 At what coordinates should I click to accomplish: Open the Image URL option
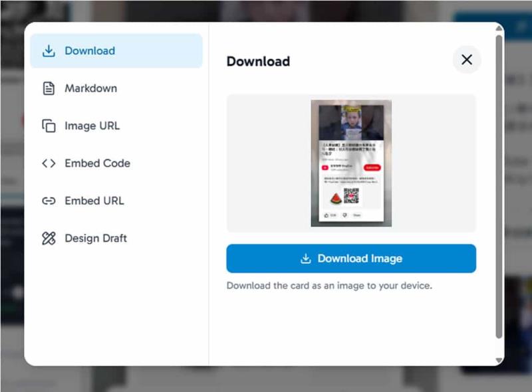116,126
